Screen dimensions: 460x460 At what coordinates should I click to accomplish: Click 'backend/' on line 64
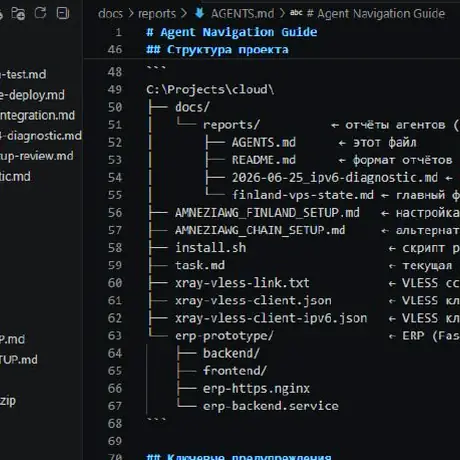[x=231, y=353]
